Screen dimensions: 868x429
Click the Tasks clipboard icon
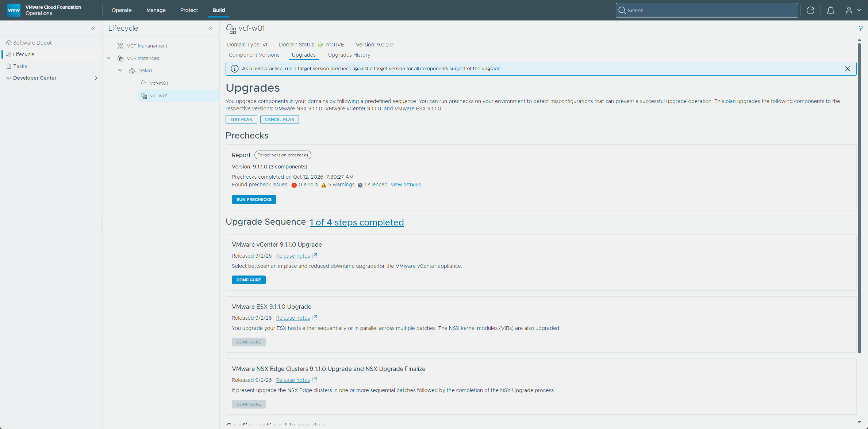[9, 66]
